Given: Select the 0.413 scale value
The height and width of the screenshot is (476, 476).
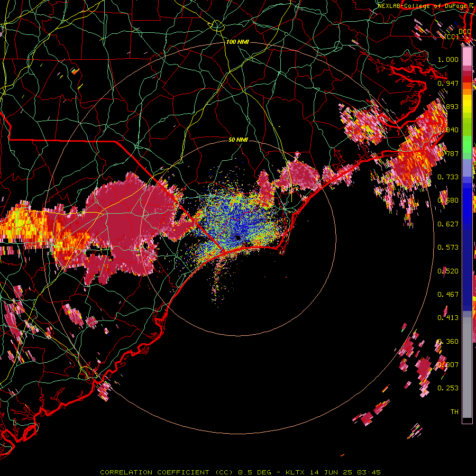Looking at the screenshot, I should (448, 318).
